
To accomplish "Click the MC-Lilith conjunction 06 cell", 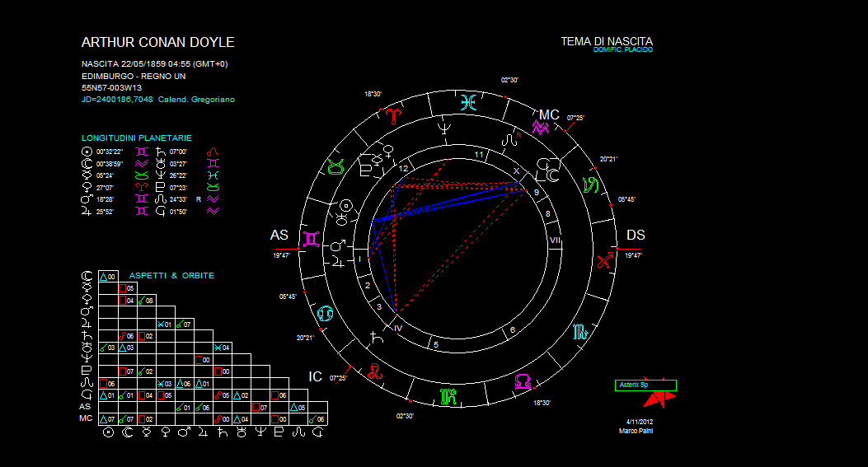I will (x=317, y=419).
